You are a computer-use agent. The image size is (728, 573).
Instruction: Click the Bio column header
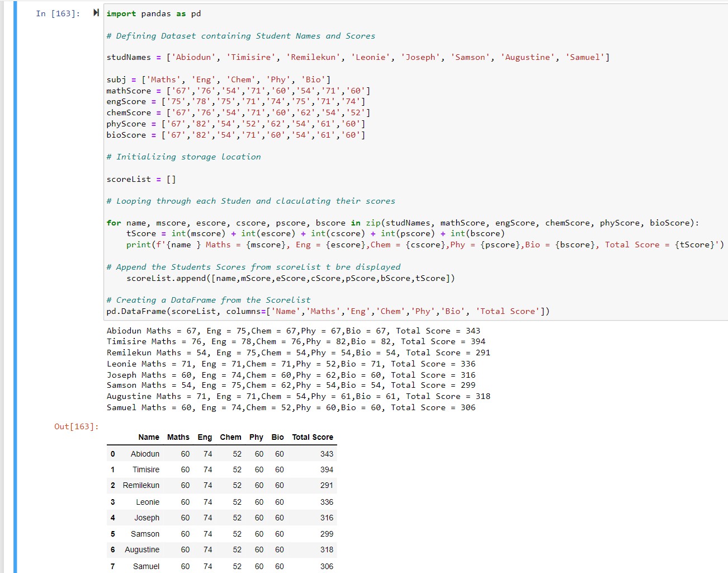pos(278,437)
